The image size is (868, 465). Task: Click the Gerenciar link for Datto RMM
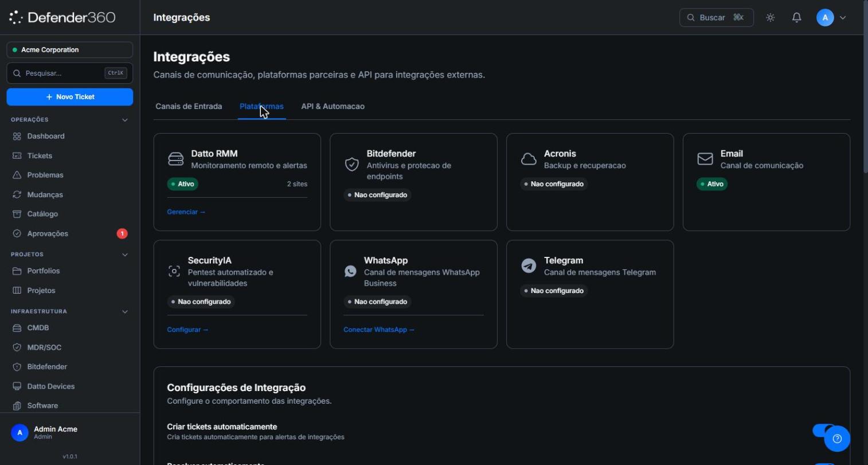(x=186, y=212)
